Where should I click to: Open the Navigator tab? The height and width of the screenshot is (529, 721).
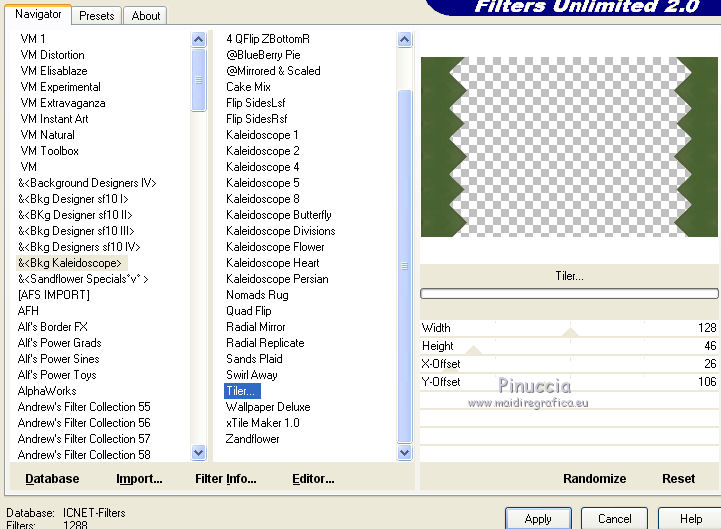(38, 14)
